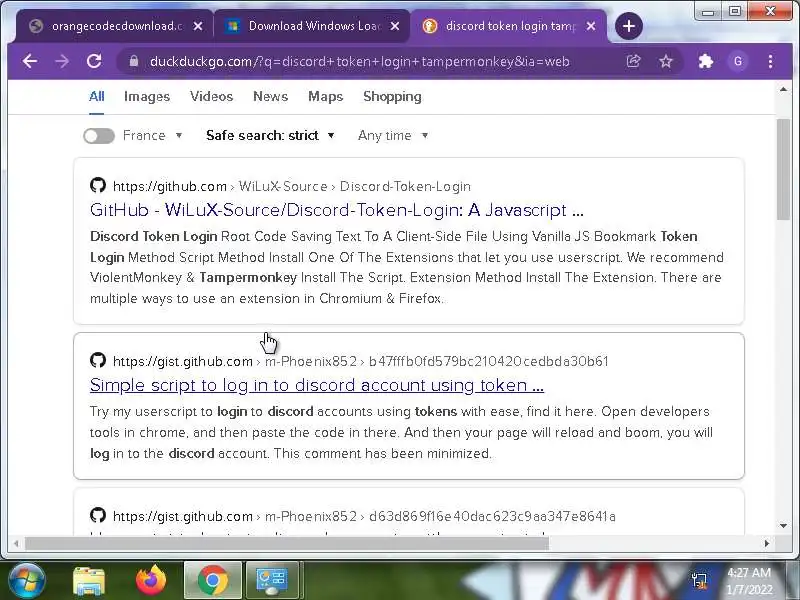800x600 pixels.
Task: Click the scroll up arrow
Action: [x=783, y=89]
